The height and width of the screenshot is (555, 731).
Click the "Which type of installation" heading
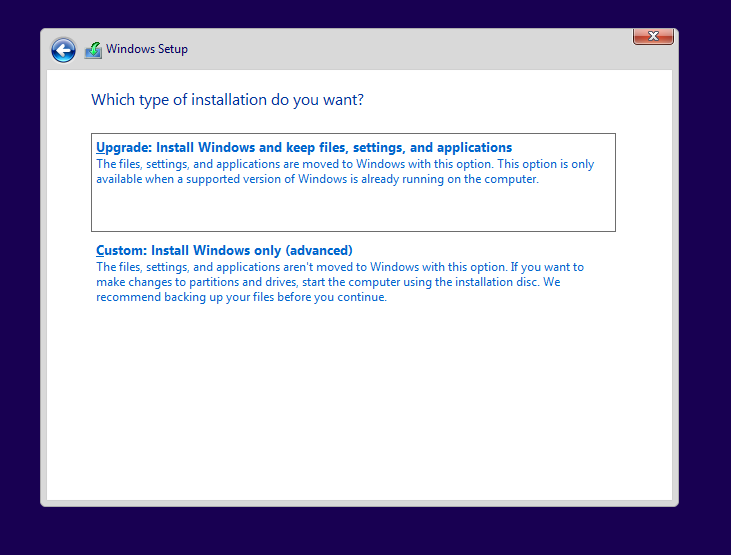pyautogui.click(x=227, y=100)
